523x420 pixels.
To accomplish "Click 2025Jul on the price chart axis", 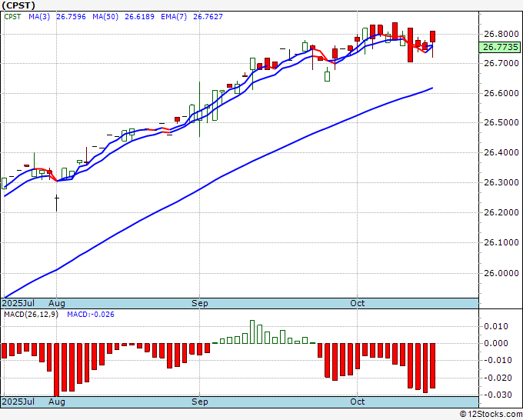I will click(x=18, y=303).
